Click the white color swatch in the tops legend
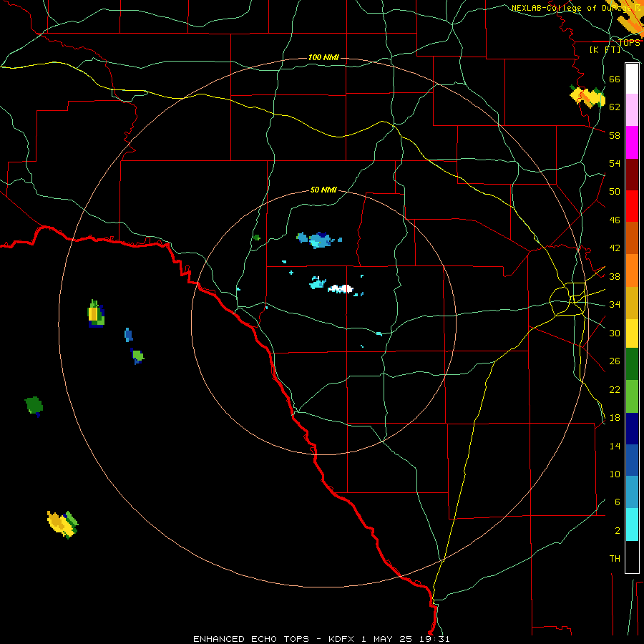The width and height of the screenshot is (644, 644). pos(632,79)
